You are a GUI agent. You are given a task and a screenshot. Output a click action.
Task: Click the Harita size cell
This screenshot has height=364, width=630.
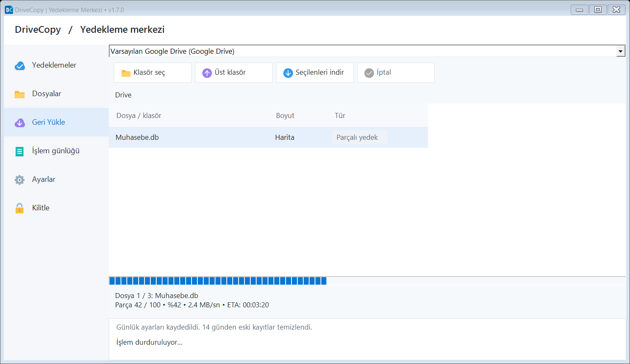click(285, 137)
